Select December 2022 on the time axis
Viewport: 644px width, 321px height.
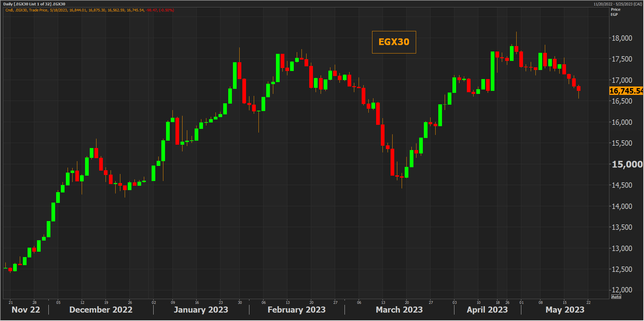[x=101, y=310]
